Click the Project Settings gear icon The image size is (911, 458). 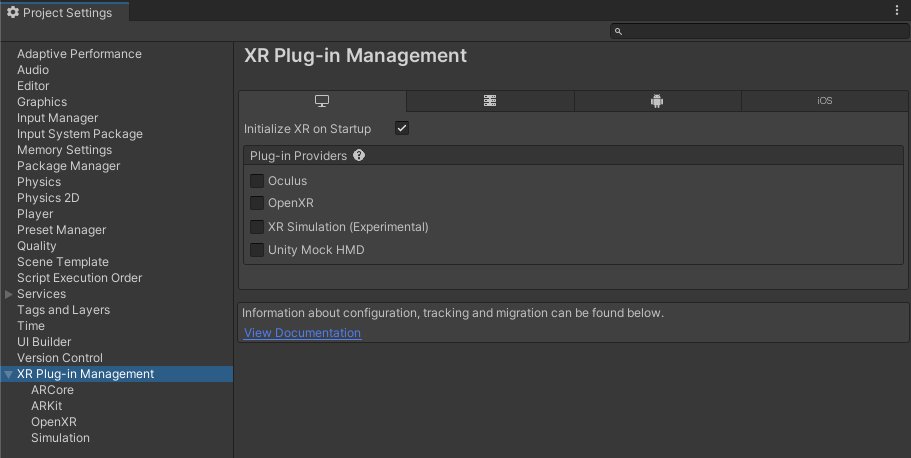(x=13, y=12)
